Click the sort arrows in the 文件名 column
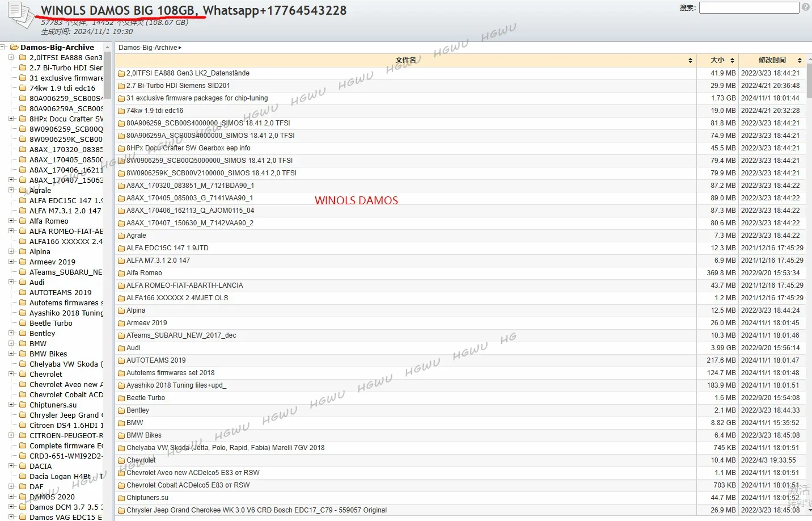This screenshot has width=812, height=521. click(690, 60)
